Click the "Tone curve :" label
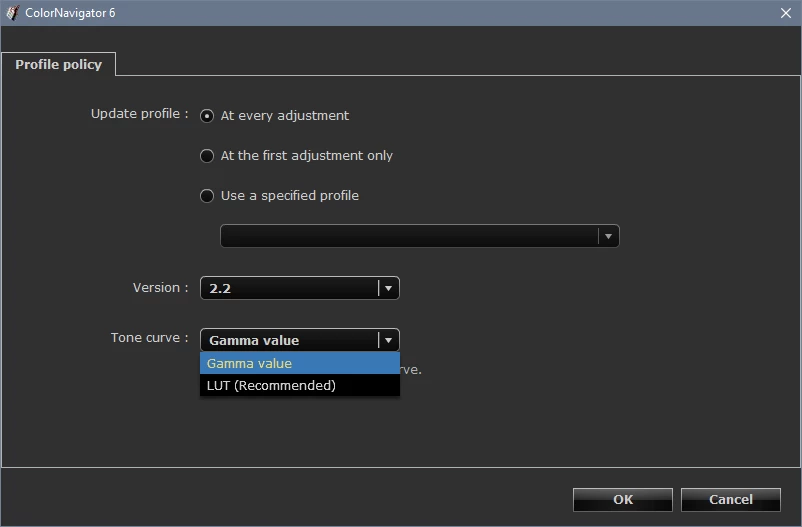 (149, 338)
